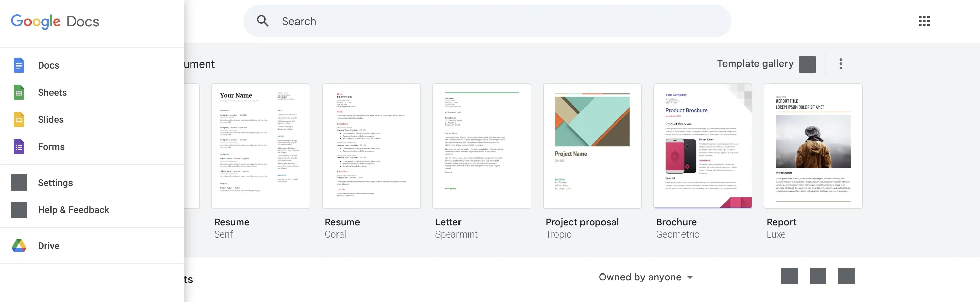Open Slides from the sidebar menu
The height and width of the screenshot is (302, 980).
point(50,119)
